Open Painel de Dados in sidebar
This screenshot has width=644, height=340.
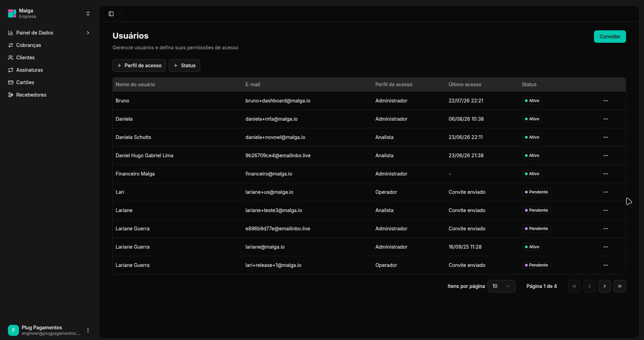(x=49, y=33)
